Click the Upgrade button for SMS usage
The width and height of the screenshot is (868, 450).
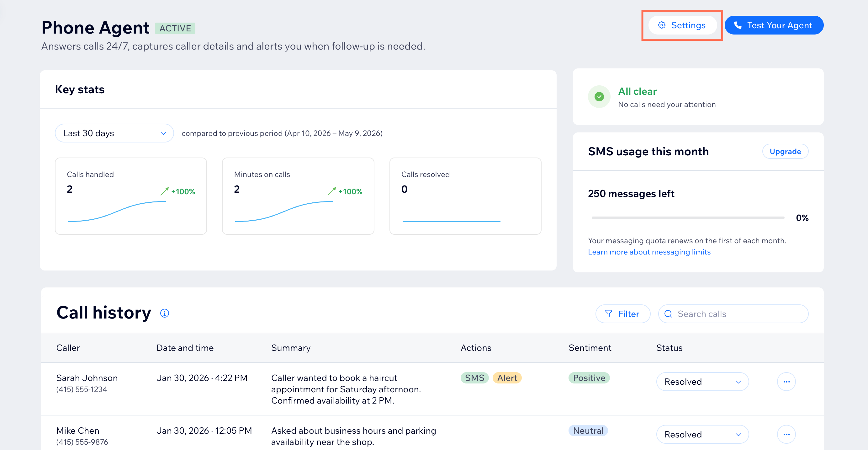click(x=785, y=151)
